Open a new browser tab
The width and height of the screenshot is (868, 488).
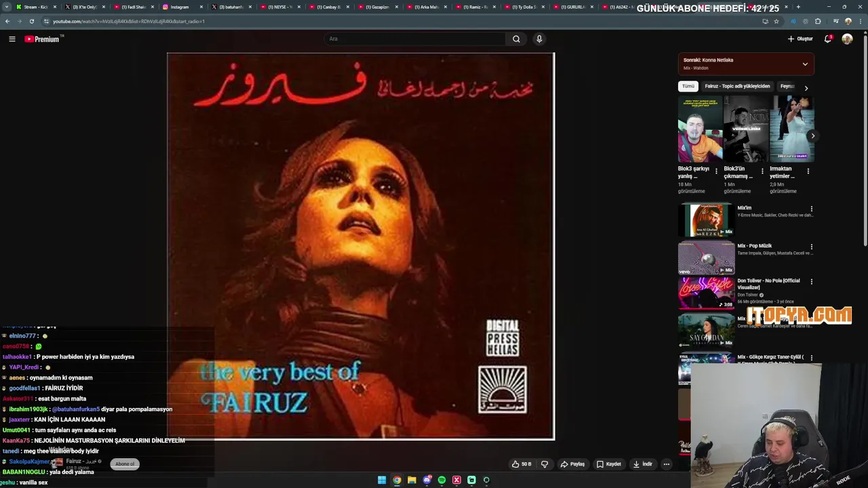pyautogui.click(x=798, y=7)
